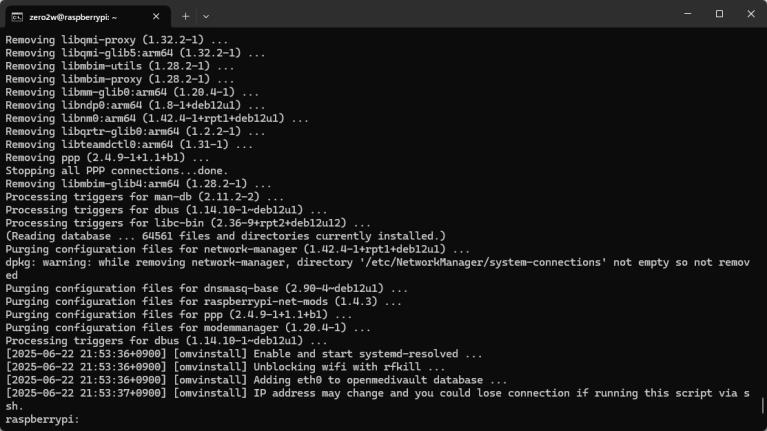Select the zero2w@raspberrypi tab title
767x431 pixels.
coord(73,17)
